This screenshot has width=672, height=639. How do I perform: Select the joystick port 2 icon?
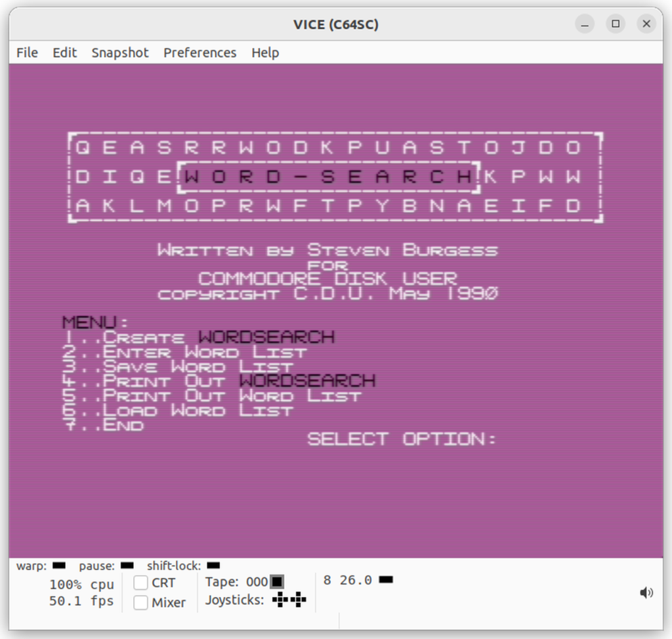click(x=299, y=600)
